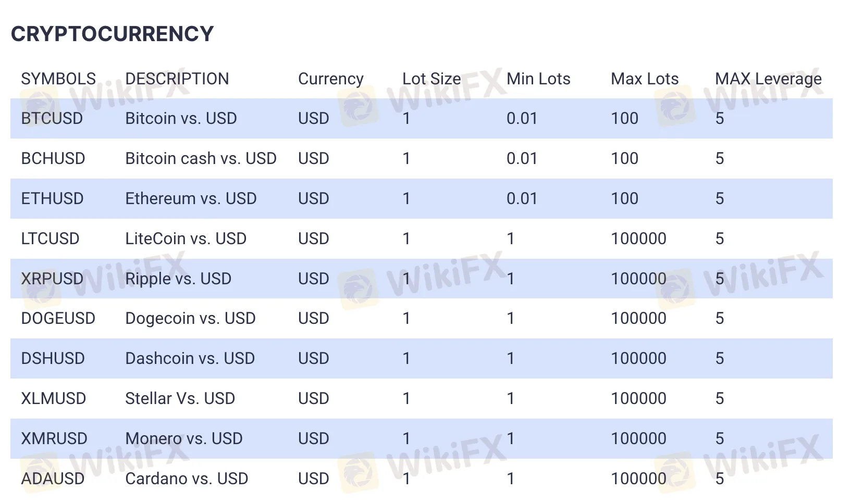Click the Cardano vs. USD description
Viewport: 863px width, 504px height.
point(187,478)
